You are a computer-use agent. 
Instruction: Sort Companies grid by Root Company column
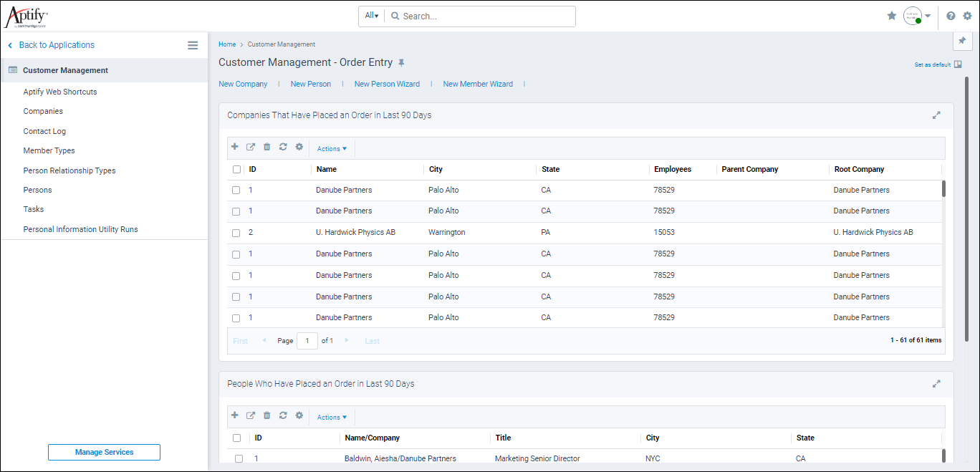859,170
